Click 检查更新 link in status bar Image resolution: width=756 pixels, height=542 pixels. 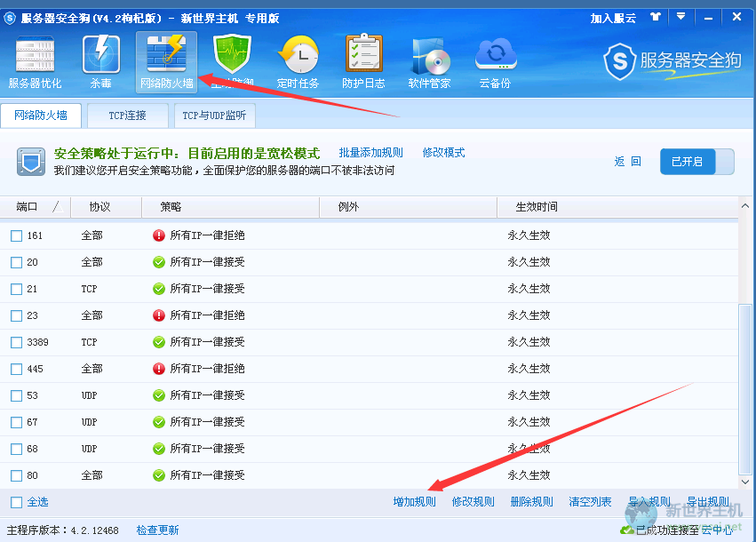pos(157,530)
